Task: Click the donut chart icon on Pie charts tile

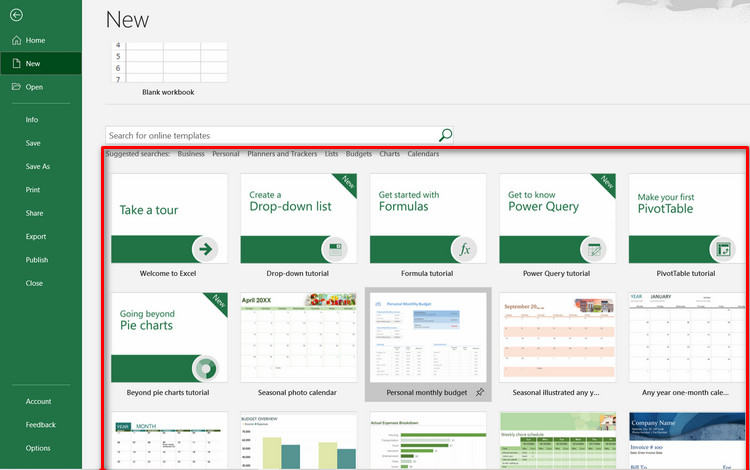Action: click(205, 368)
